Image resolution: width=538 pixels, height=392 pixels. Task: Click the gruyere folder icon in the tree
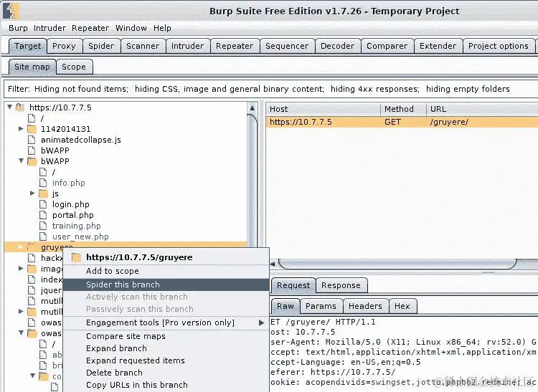click(x=32, y=247)
